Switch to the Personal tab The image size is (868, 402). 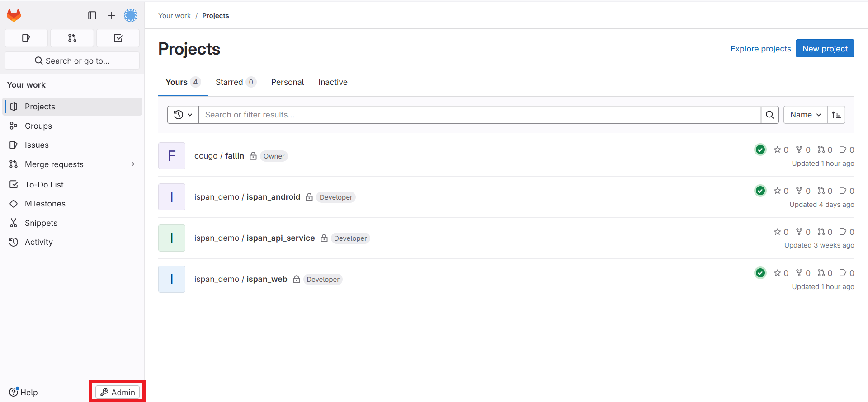pyautogui.click(x=288, y=82)
